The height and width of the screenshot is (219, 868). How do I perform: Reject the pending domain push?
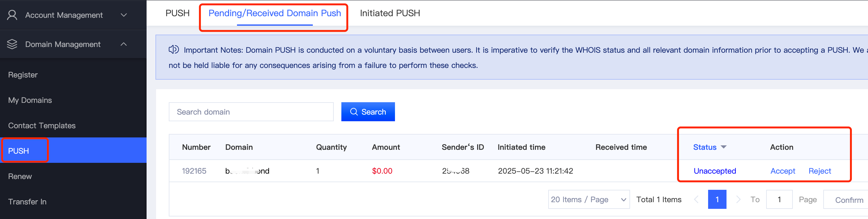[819, 171]
